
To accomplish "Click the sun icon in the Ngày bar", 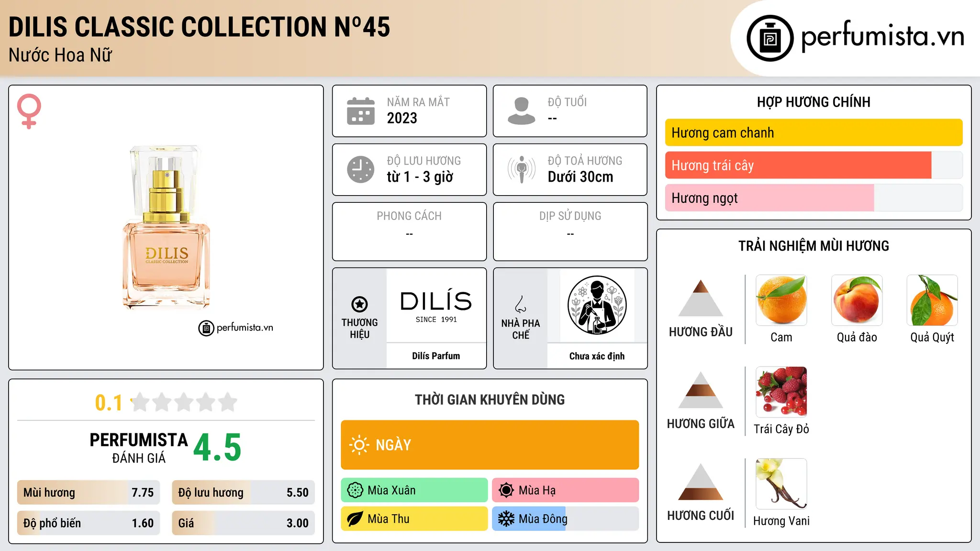I will 359,445.
